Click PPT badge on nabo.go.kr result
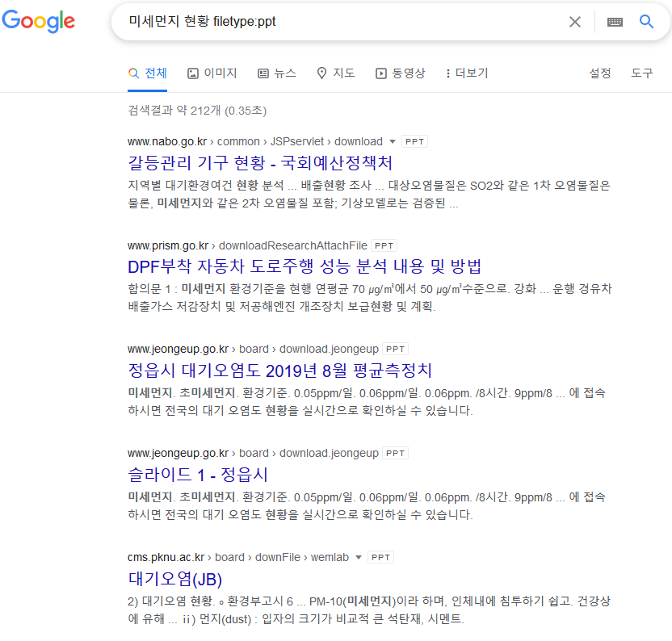The width and height of the screenshot is (672, 641). coord(414,142)
